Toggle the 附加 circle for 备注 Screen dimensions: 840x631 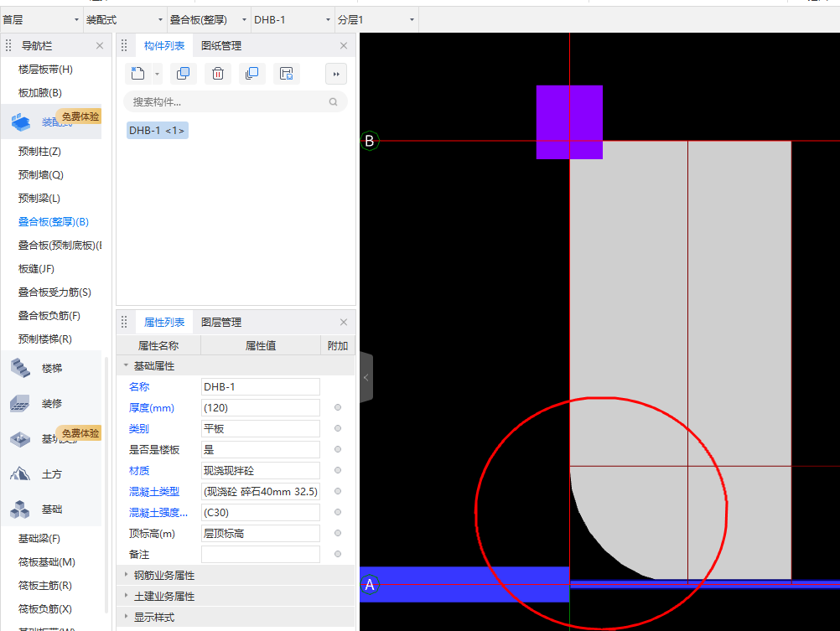tap(338, 554)
